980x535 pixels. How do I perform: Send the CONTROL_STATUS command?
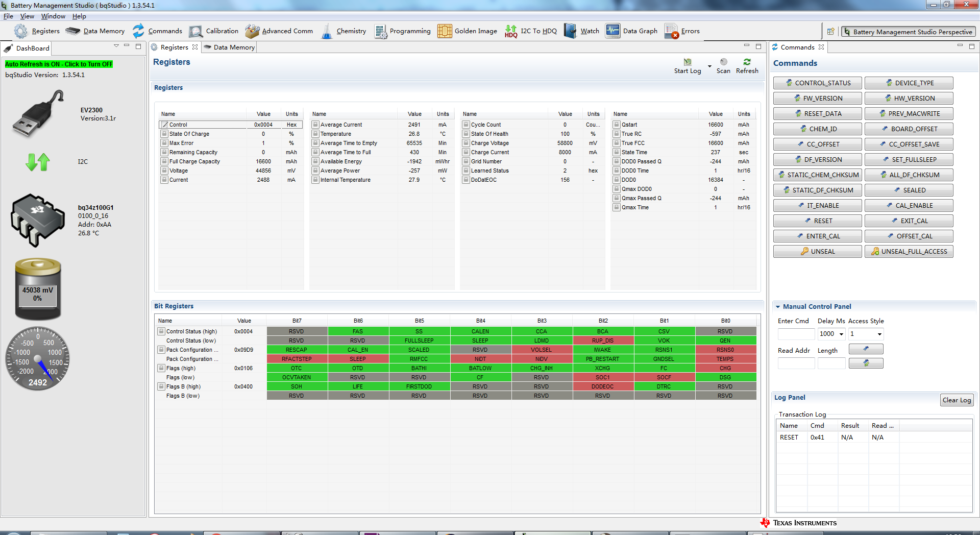(x=817, y=83)
